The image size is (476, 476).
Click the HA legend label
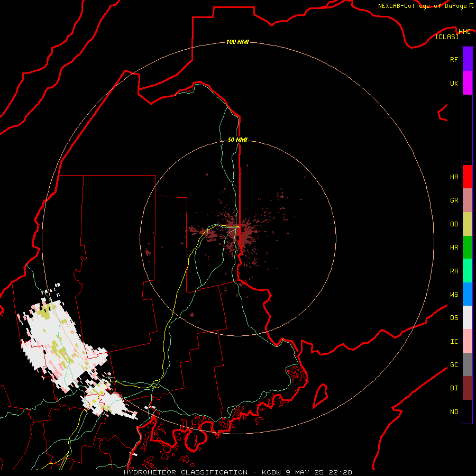point(454,177)
